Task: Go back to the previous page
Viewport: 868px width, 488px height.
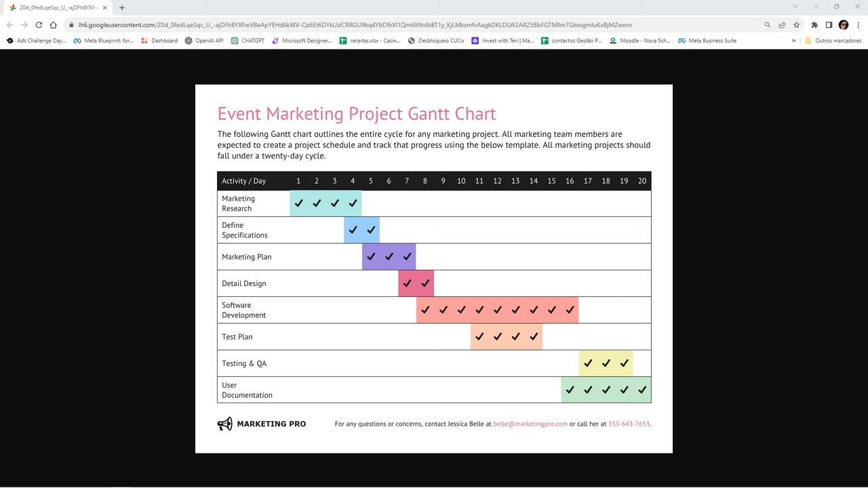Action: [9, 24]
